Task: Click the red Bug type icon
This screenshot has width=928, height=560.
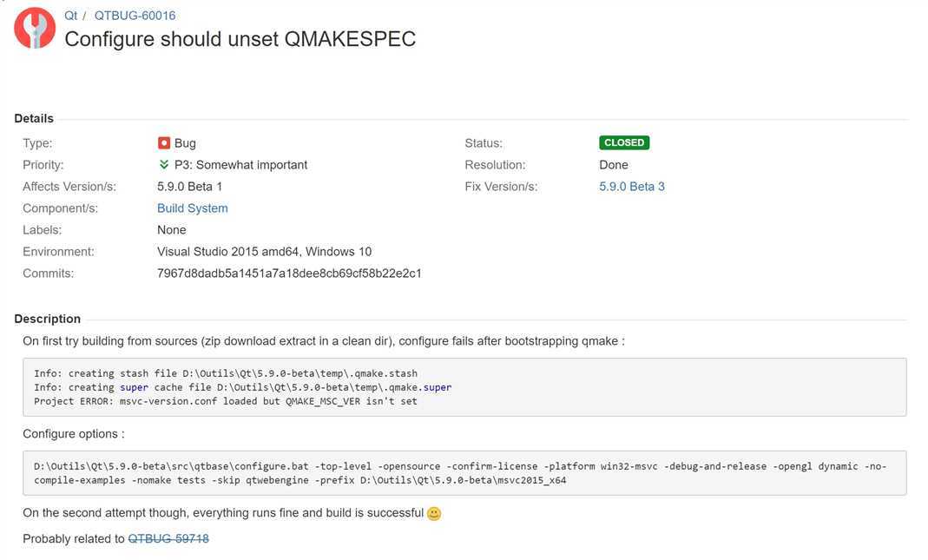Action: coord(164,143)
